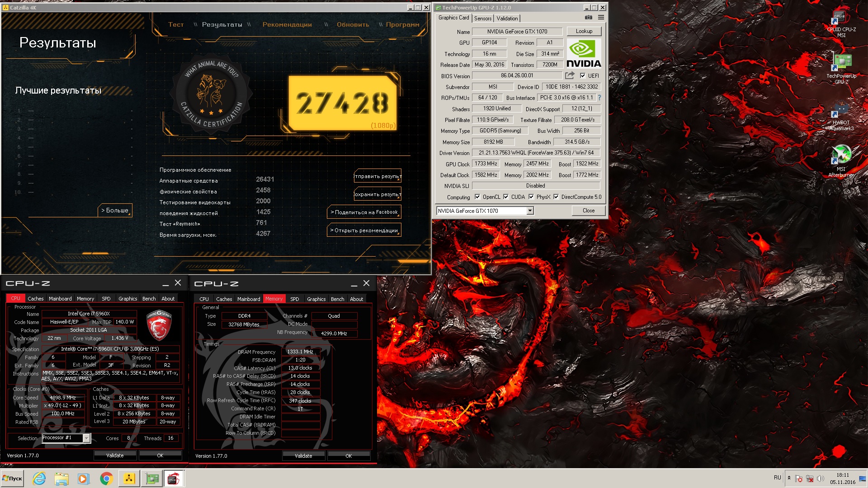Click Обновить in Catzilla menu
The width and height of the screenshot is (868, 488).
(x=353, y=24)
